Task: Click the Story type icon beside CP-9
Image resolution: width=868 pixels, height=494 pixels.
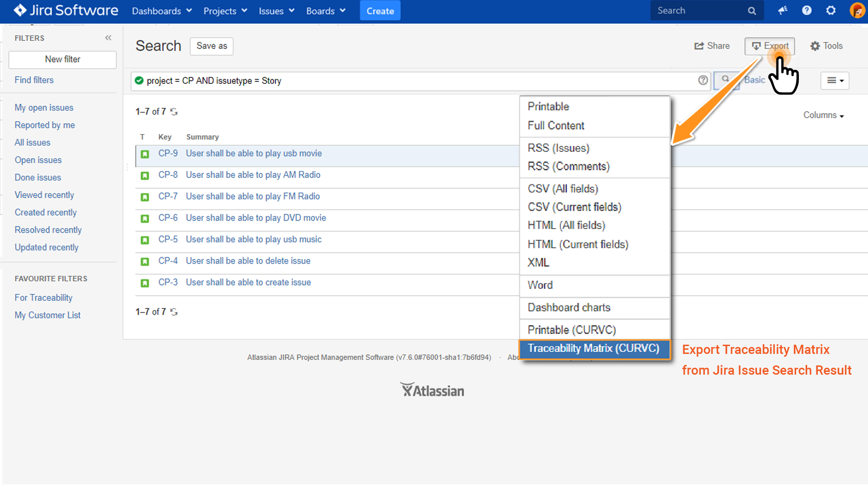Action: click(x=145, y=154)
